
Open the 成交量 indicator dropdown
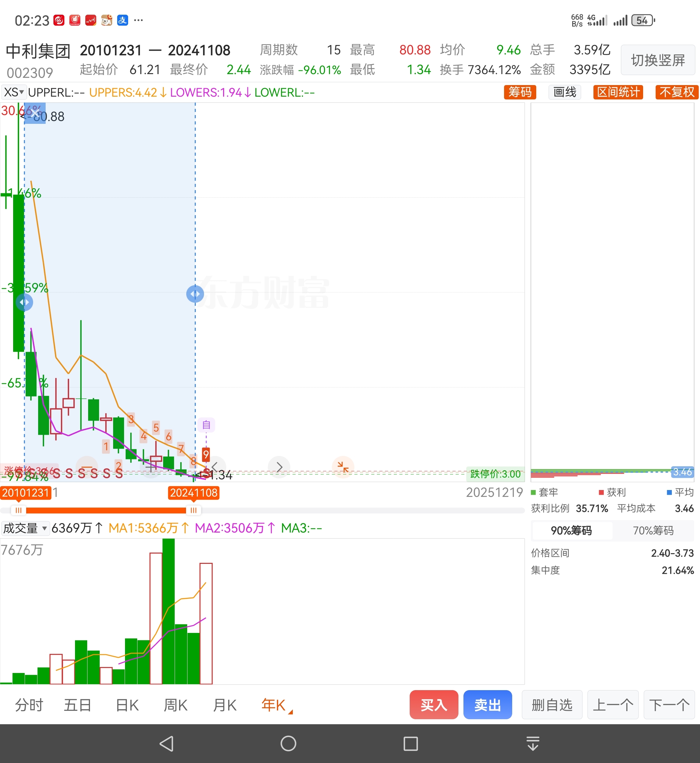[25, 528]
